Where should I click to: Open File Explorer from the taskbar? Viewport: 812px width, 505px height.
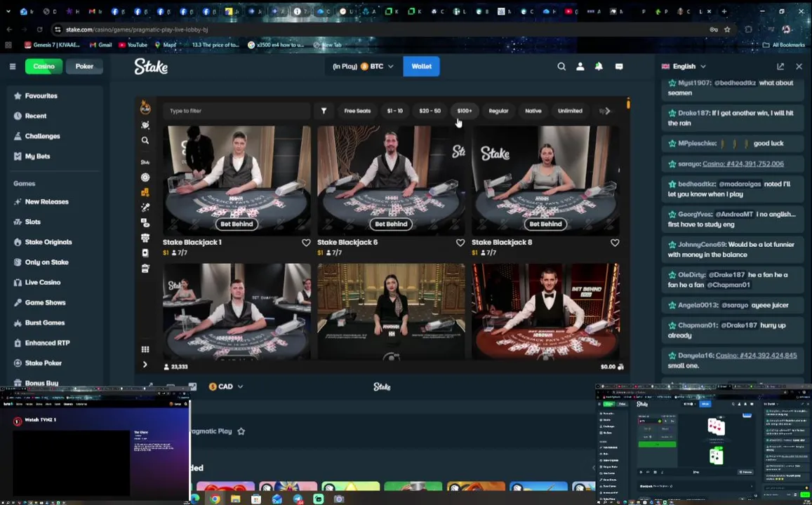click(236, 499)
